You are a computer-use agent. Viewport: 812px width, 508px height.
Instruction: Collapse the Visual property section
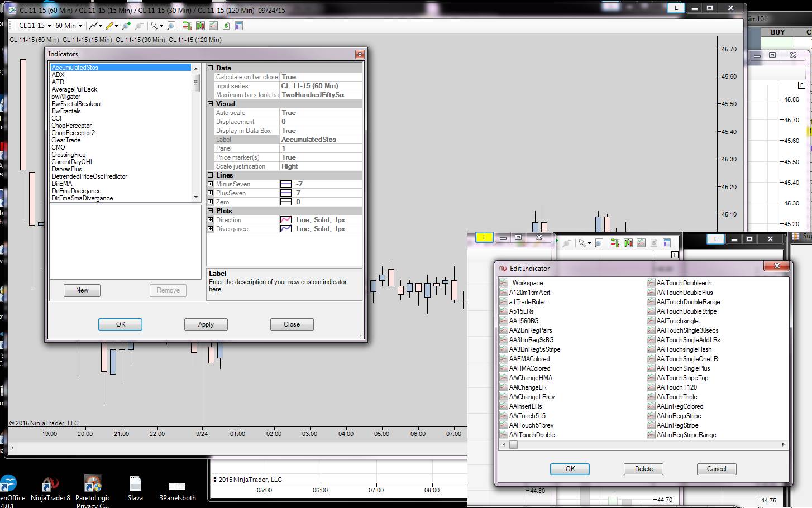(211, 104)
